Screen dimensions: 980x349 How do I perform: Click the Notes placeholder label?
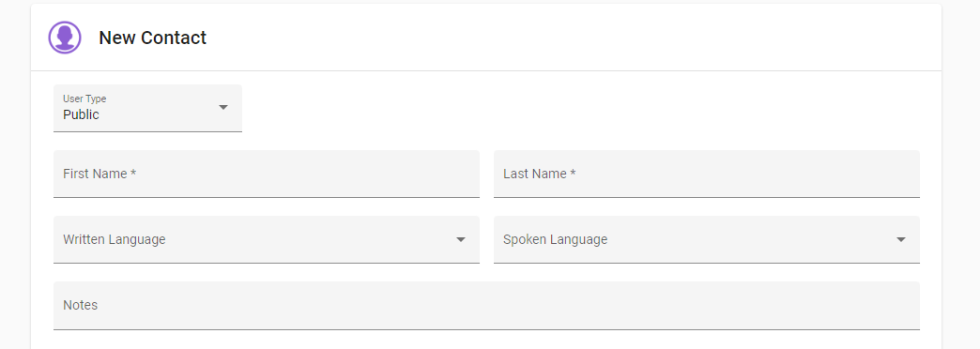[81, 305]
